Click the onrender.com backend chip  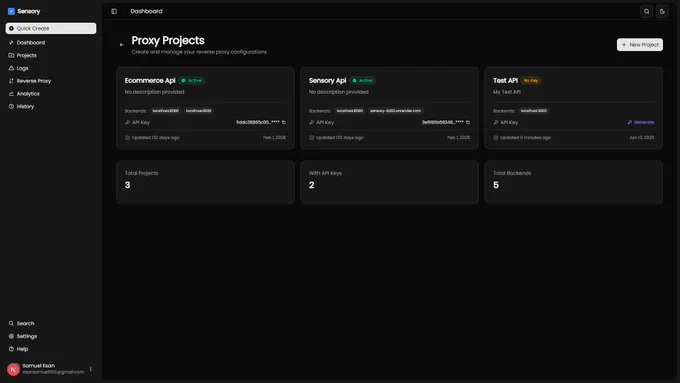click(396, 111)
